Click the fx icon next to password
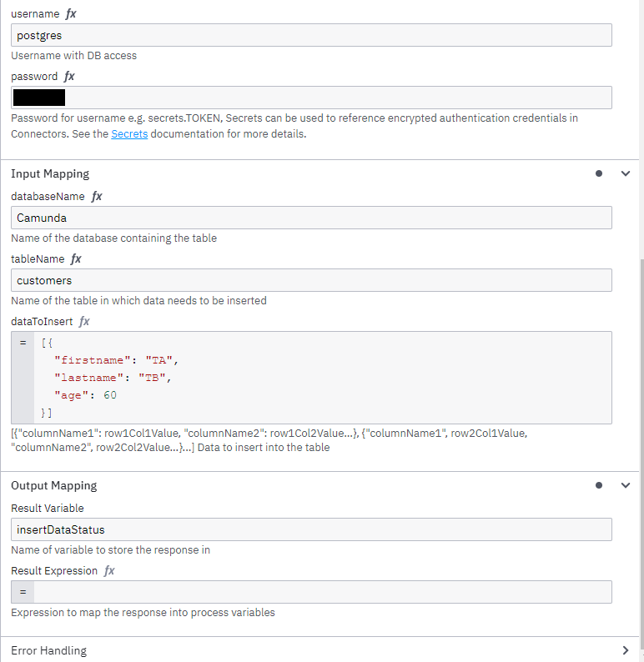Viewport: 644px width, 662px height. pyautogui.click(x=69, y=77)
